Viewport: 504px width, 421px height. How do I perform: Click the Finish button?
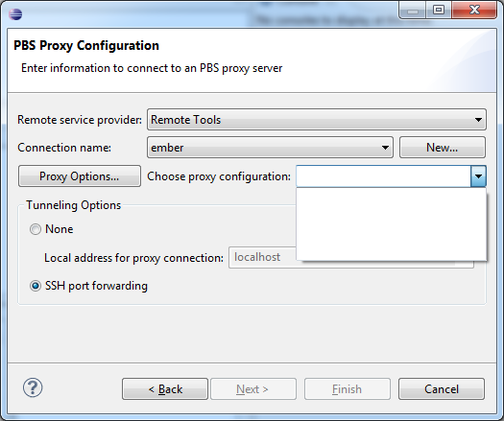pos(348,389)
